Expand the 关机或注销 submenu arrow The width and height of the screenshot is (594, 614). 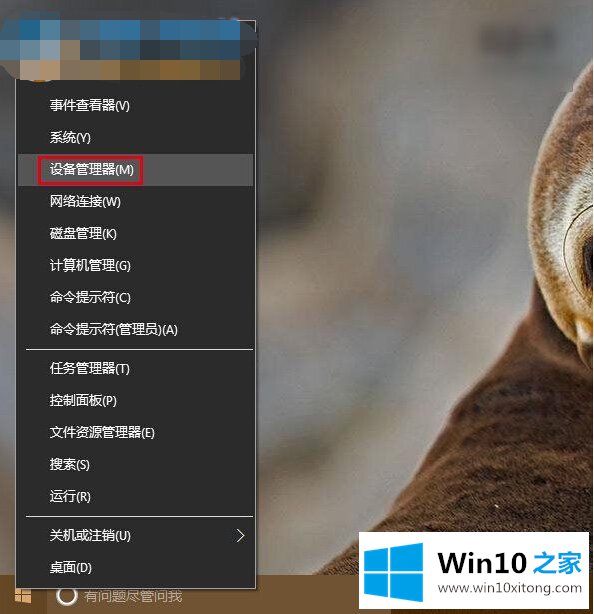[x=240, y=535]
